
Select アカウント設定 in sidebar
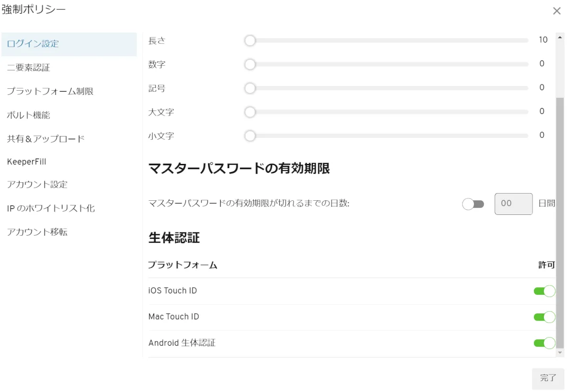37,185
